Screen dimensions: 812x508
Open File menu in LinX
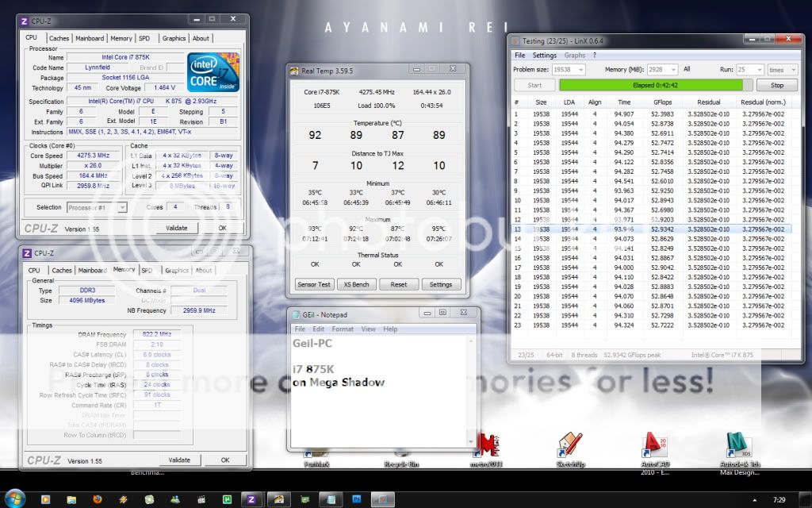coord(520,55)
